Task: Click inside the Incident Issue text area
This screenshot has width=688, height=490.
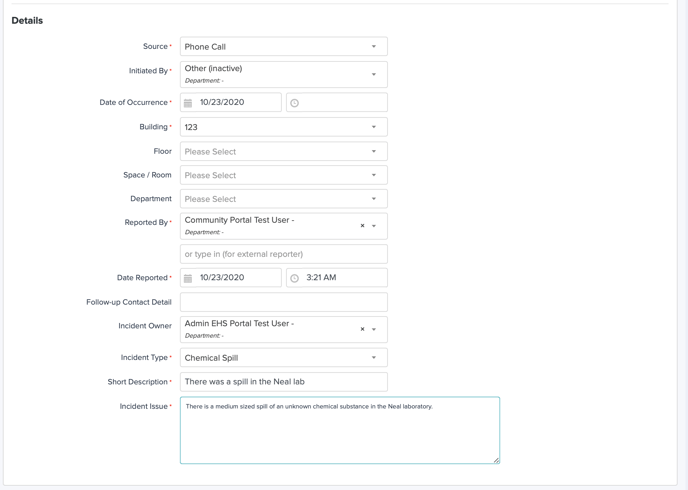Action: click(x=339, y=435)
